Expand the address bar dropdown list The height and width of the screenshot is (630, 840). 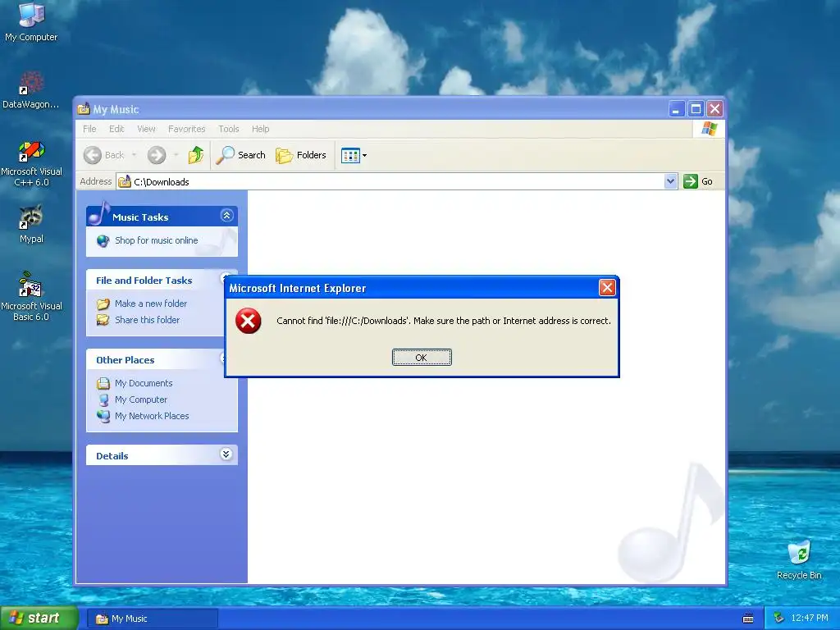click(x=671, y=181)
